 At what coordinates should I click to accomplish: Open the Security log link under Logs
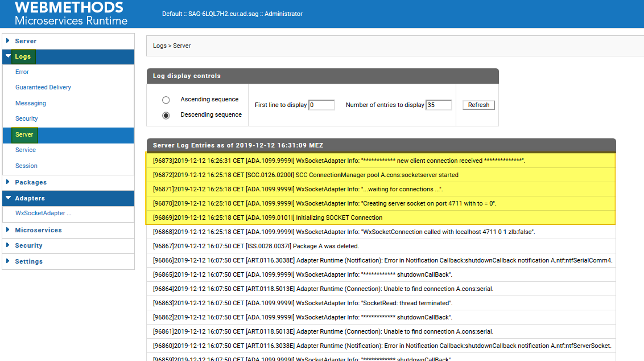click(27, 118)
